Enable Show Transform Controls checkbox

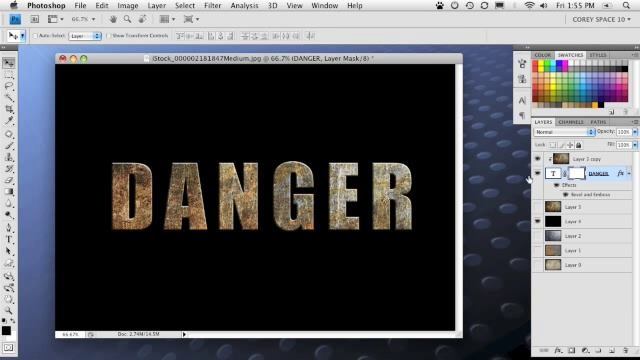point(109,36)
